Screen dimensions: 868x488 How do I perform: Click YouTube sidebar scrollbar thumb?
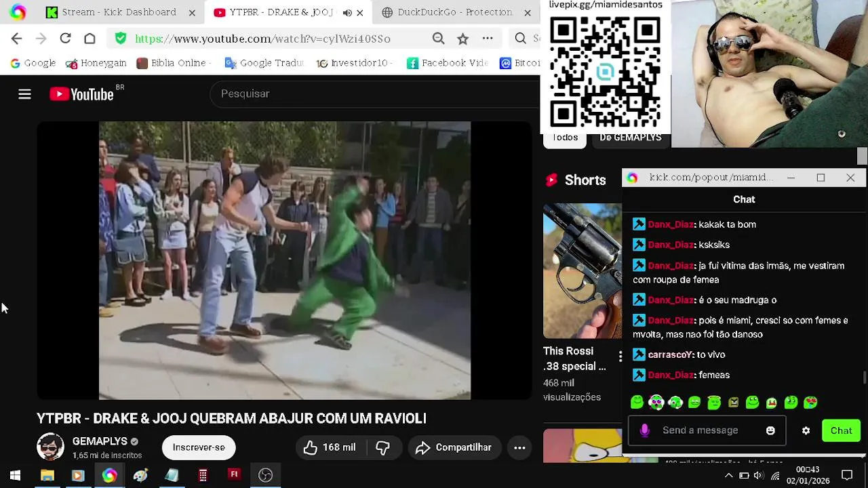(x=862, y=156)
